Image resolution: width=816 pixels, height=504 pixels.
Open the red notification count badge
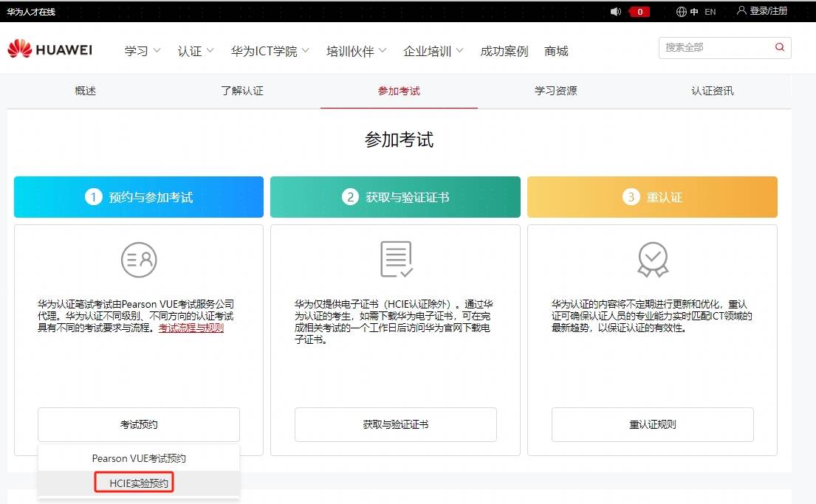pyautogui.click(x=639, y=12)
